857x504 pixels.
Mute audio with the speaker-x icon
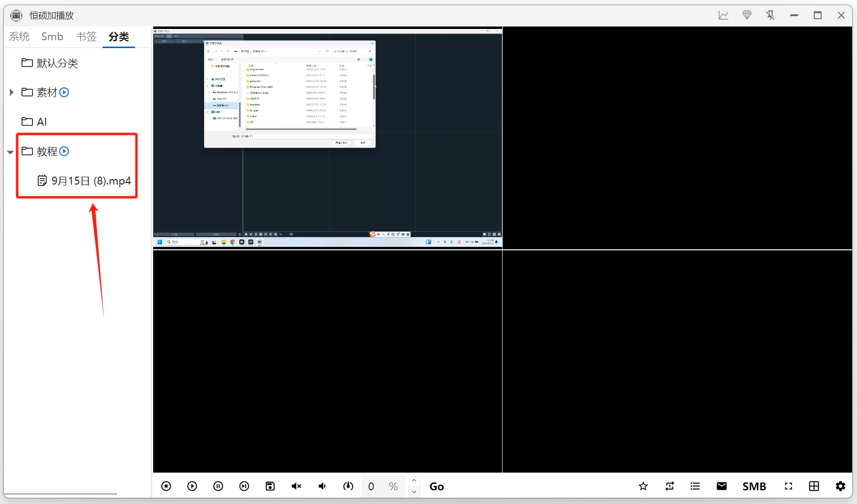[x=296, y=486]
